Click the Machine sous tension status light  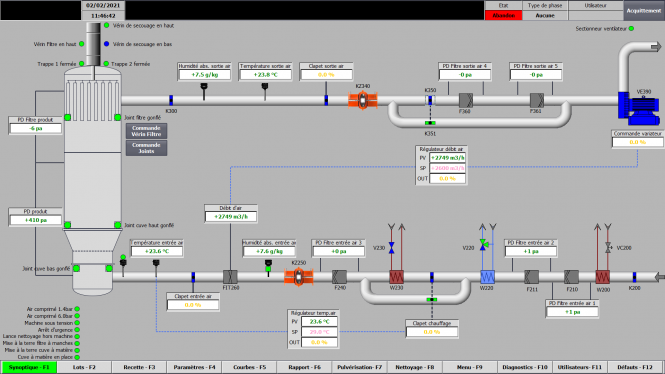(x=77, y=323)
